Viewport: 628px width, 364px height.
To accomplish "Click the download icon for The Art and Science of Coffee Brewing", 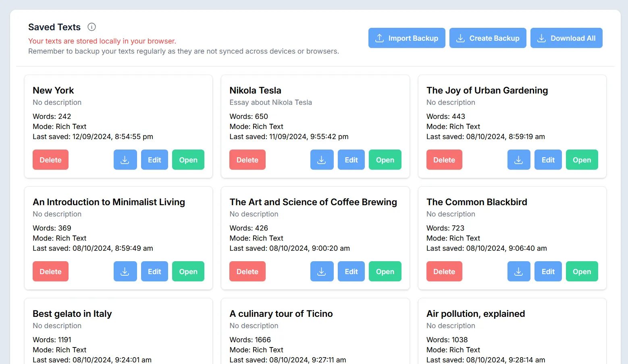I will 322,271.
